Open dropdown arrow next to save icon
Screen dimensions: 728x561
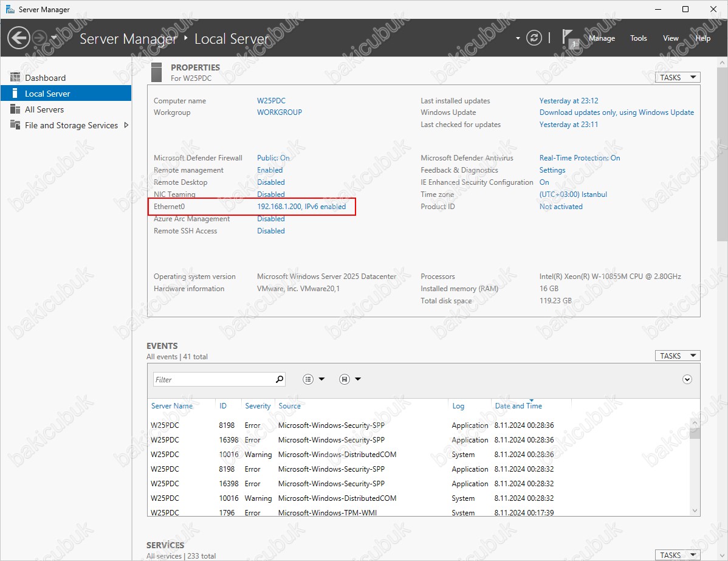pos(358,379)
